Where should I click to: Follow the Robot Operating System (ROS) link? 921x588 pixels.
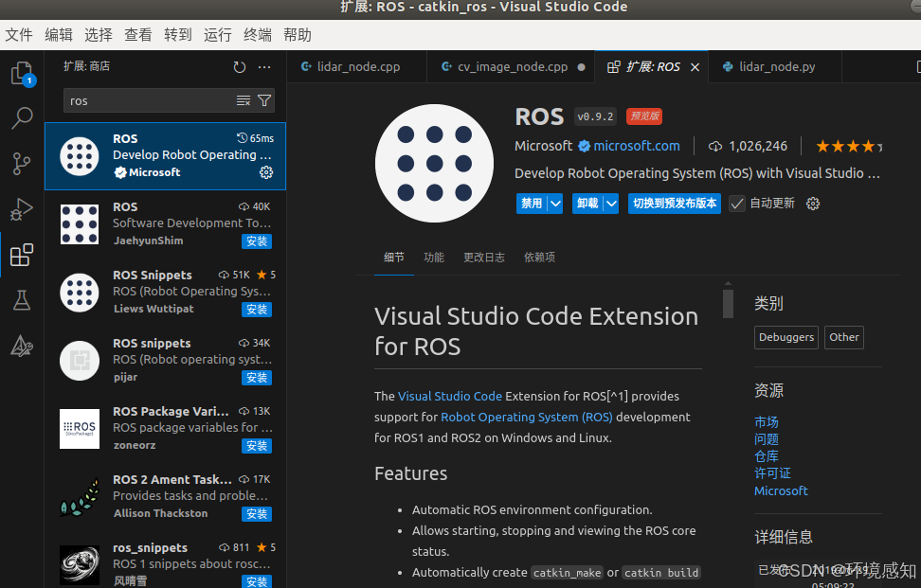(526, 418)
